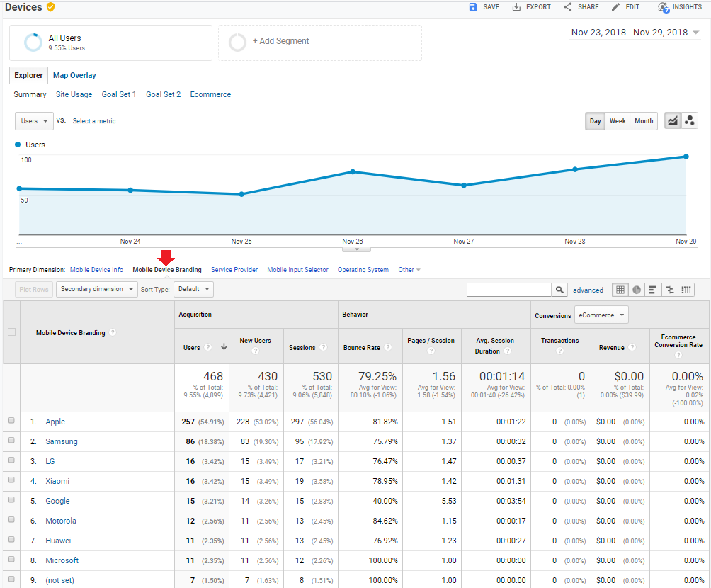The height and width of the screenshot is (588, 711).
Task: Open the Secondary dimension dropdown
Action: tap(96, 289)
